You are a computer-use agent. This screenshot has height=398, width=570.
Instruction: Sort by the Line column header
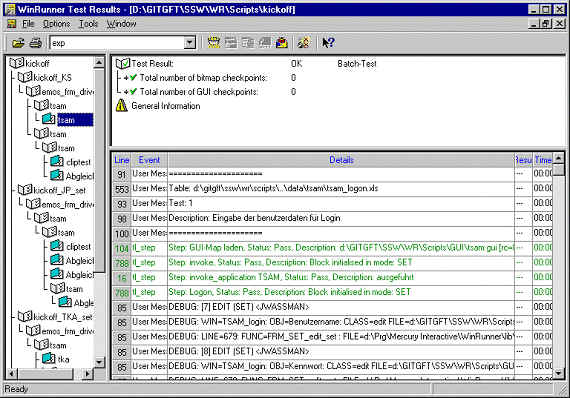coord(121,160)
